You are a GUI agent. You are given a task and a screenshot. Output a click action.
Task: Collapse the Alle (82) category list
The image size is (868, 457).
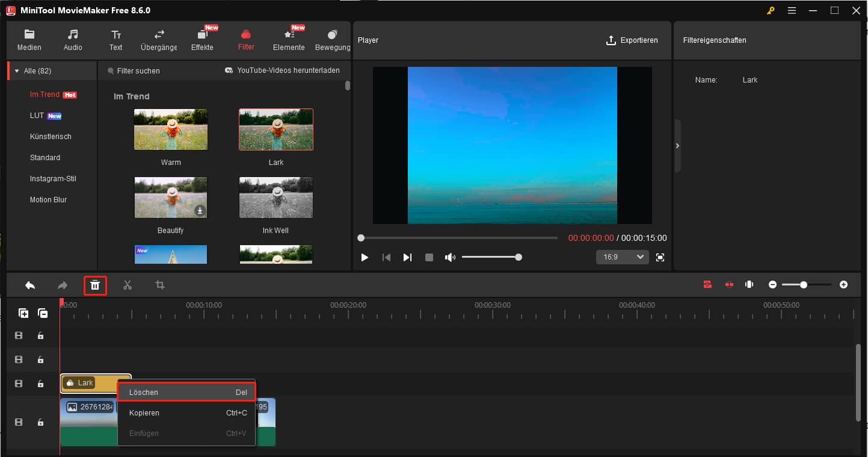(x=16, y=70)
